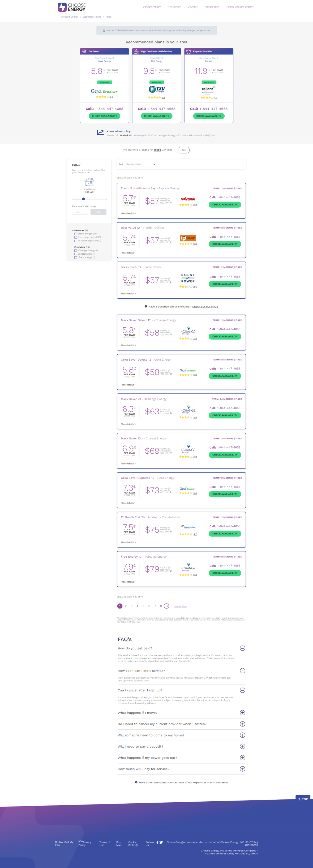Click the Edit ZIP code button
The width and height of the screenshot is (313, 868).
(x=183, y=150)
